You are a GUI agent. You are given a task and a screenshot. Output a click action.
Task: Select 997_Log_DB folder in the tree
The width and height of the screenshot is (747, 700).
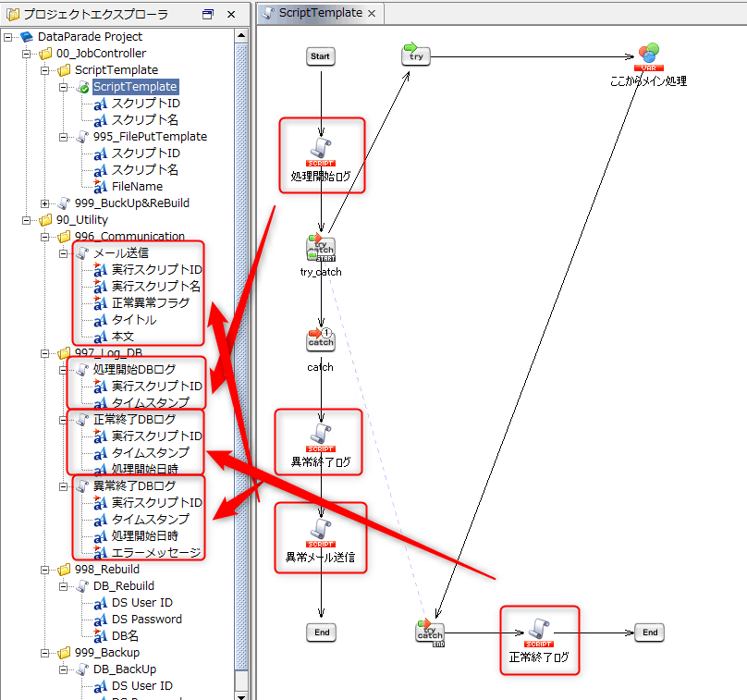[x=108, y=353]
